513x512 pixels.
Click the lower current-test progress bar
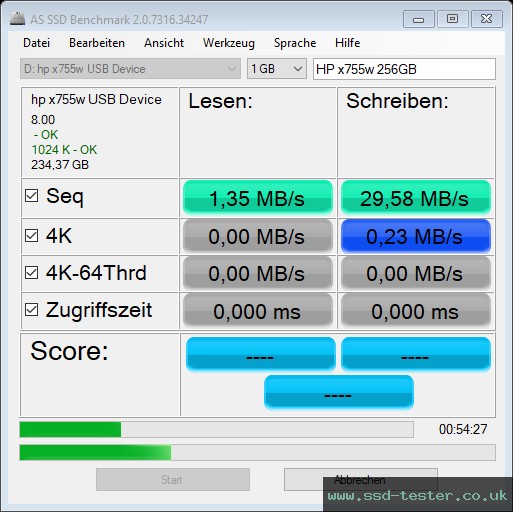tap(258, 452)
